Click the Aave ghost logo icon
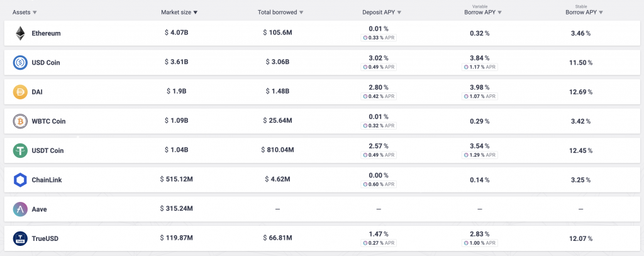644x256 pixels. pos(20,209)
